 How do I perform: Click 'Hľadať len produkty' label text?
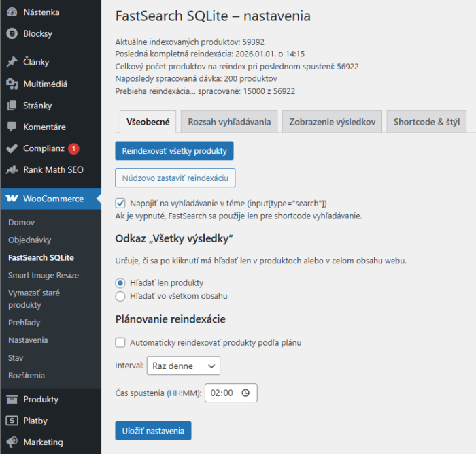click(167, 283)
